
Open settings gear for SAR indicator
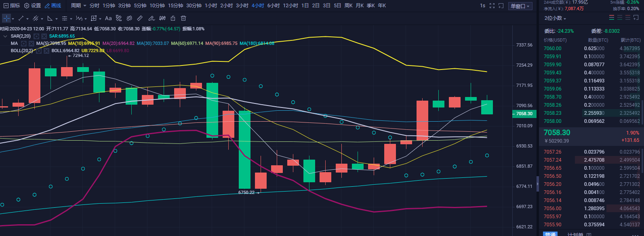tap(36, 36)
